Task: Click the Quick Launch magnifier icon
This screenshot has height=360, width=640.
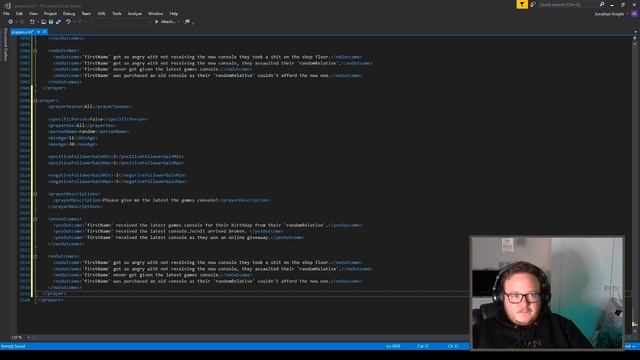Action: pos(602,4)
